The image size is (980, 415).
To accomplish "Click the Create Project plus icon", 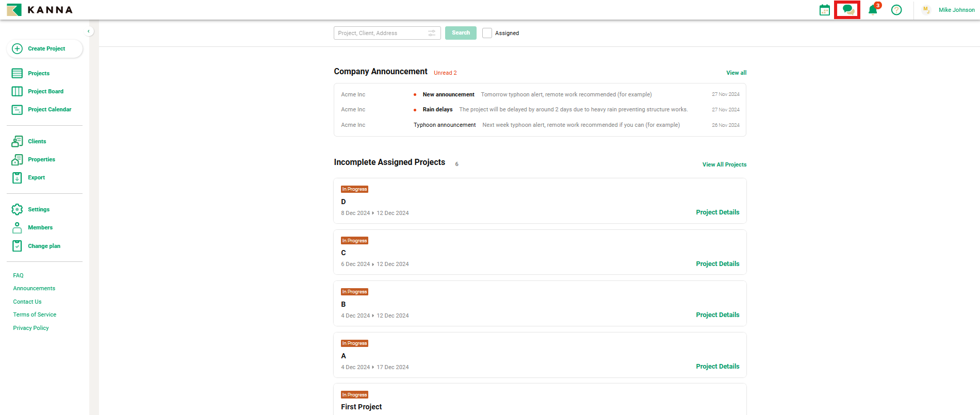I will 17,48.
